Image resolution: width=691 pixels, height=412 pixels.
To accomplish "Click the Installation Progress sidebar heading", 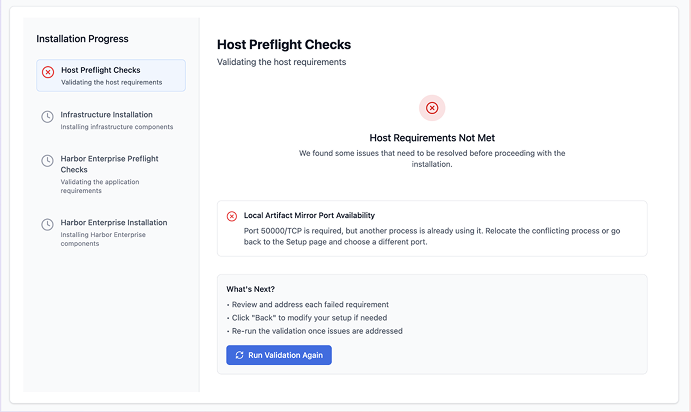I will [82, 39].
